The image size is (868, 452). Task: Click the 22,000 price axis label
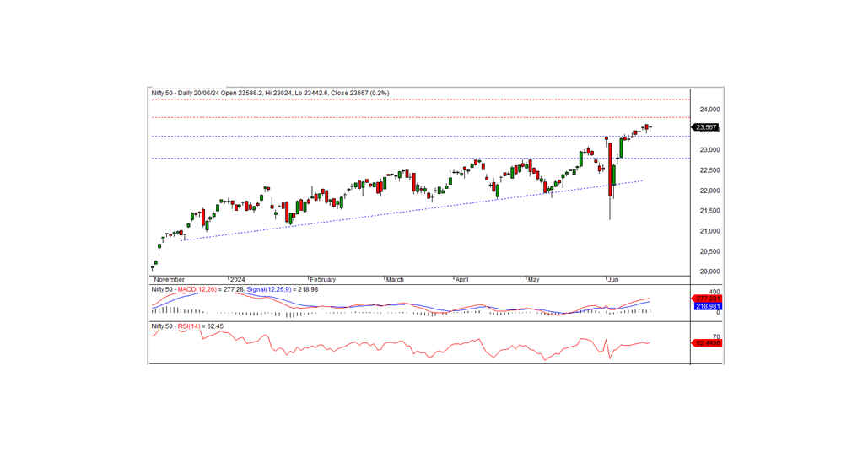point(709,191)
